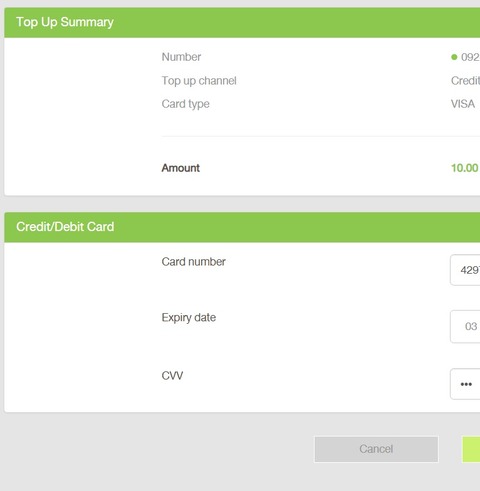Open the expiry month field showing 03
This screenshot has width=480, height=491.
[x=465, y=326]
